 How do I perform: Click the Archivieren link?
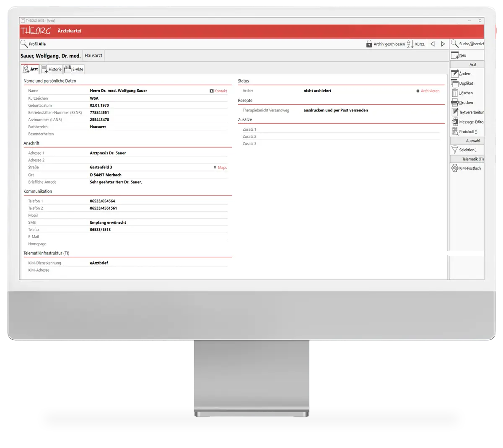(430, 91)
